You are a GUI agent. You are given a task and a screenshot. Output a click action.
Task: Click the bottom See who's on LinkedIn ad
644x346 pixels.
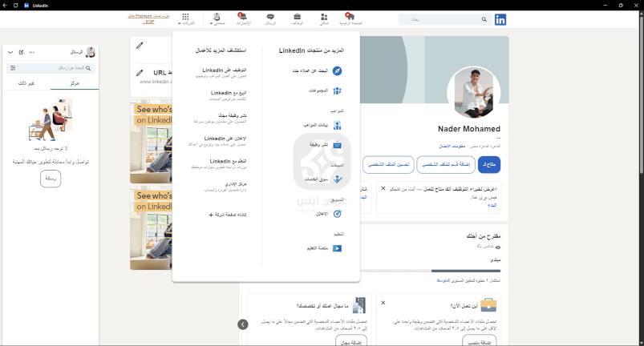point(151,228)
